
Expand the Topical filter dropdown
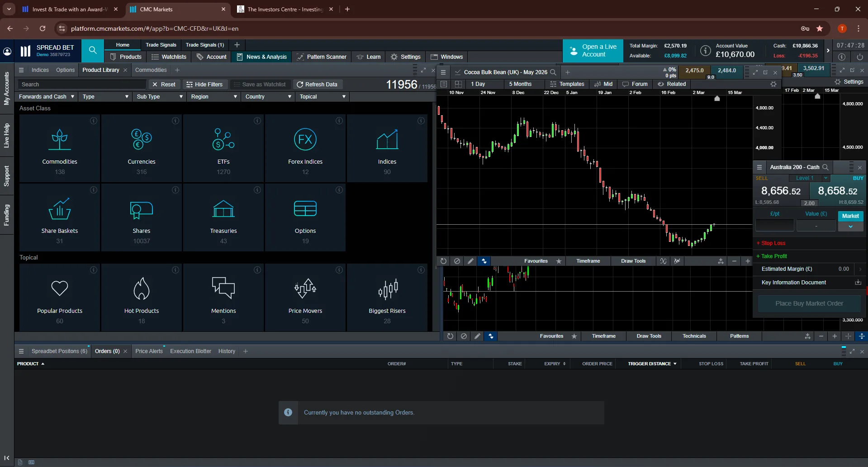click(x=323, y=97)
